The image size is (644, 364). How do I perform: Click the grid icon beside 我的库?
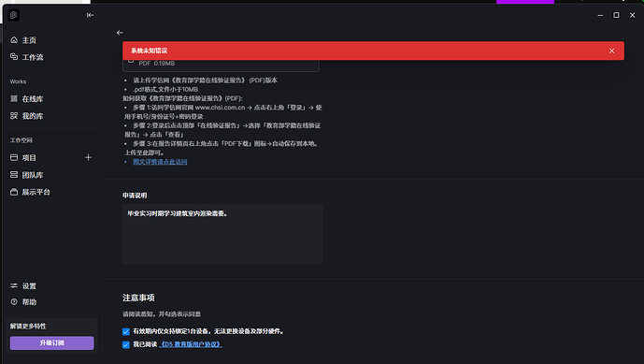tap(14, 116)
